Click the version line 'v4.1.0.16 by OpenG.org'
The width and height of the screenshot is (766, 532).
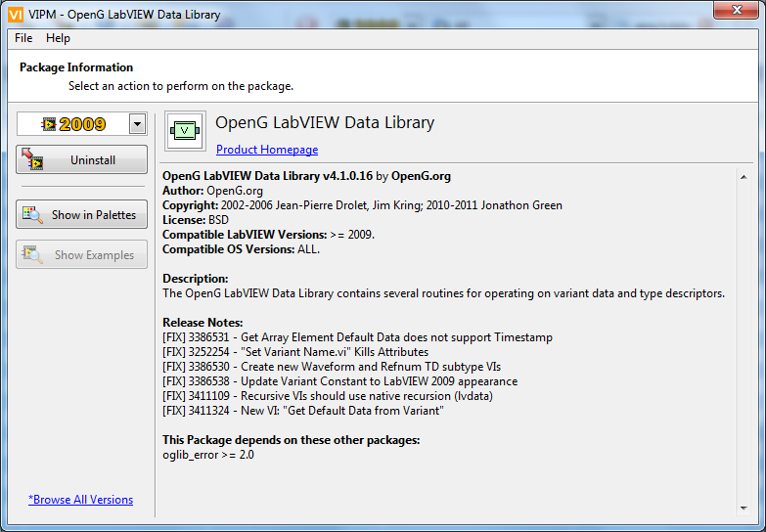(x=307, y=176)
